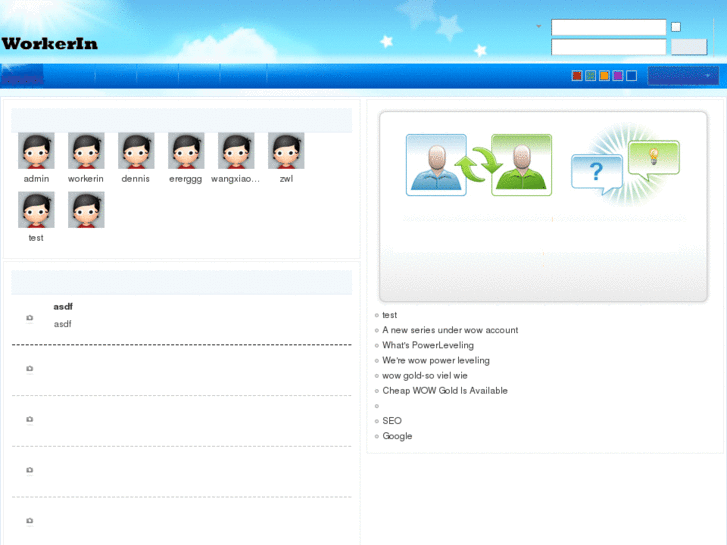Click the username 'wangxiao...' under avatar
This screenshot has width=727, height=545.
235,179
